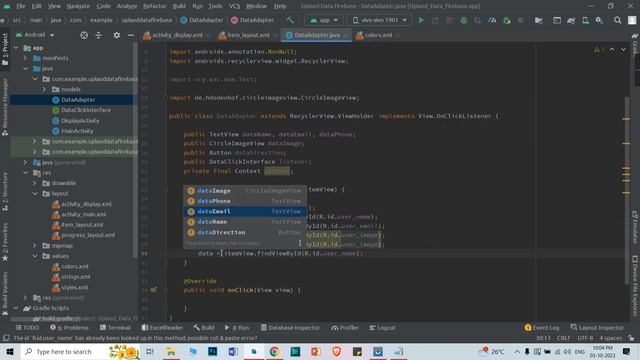640x360 pixels.
Task: Collapse the values folder
Action: click(x=35, y=256)
